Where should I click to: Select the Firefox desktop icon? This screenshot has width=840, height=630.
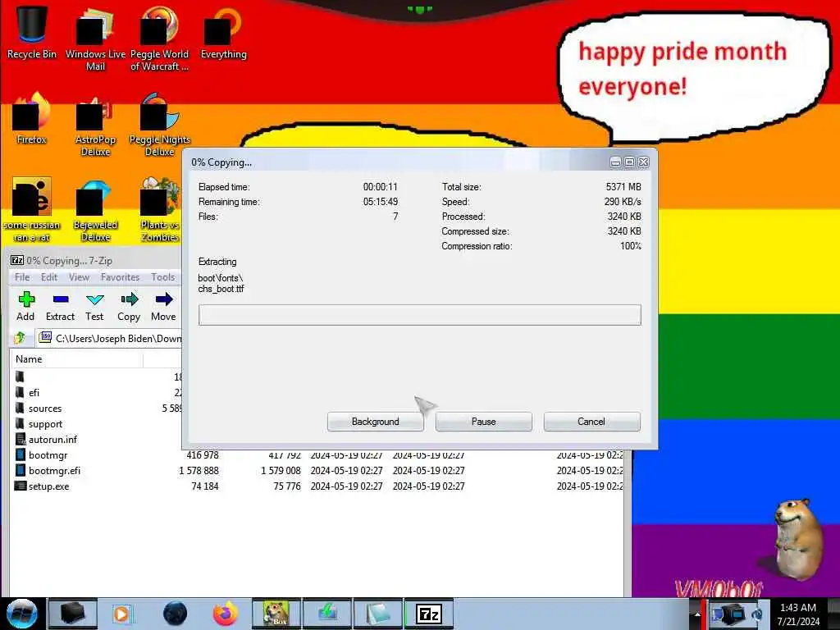(x=32, y=119)
